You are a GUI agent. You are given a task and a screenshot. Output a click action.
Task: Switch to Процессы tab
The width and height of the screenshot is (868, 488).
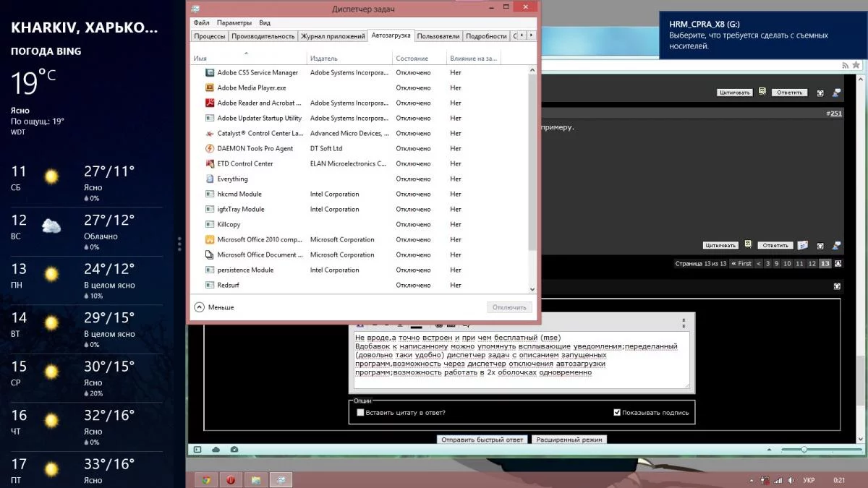click(210, 36)
